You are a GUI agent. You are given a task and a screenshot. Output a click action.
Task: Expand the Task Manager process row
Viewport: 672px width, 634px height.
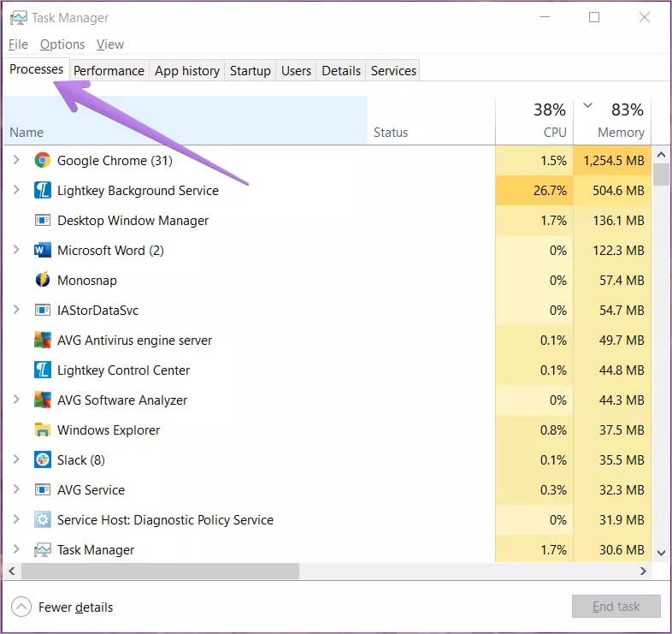coord(16,549)
